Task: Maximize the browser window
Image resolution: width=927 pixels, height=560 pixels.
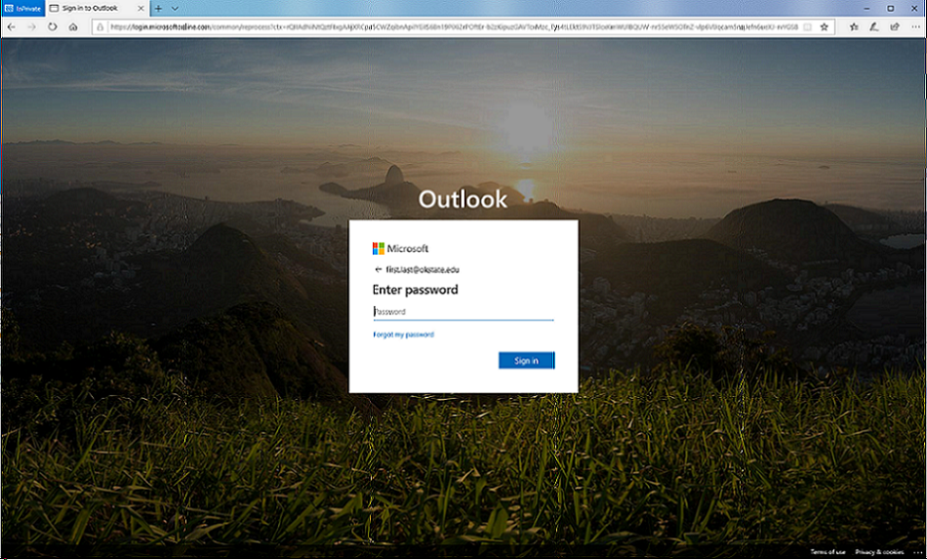Action: (890, 8)
